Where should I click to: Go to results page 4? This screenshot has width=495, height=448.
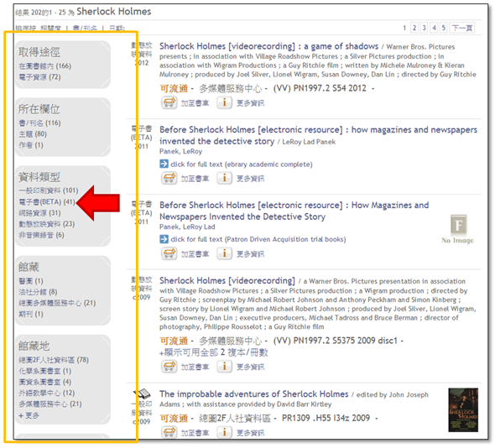434,28
